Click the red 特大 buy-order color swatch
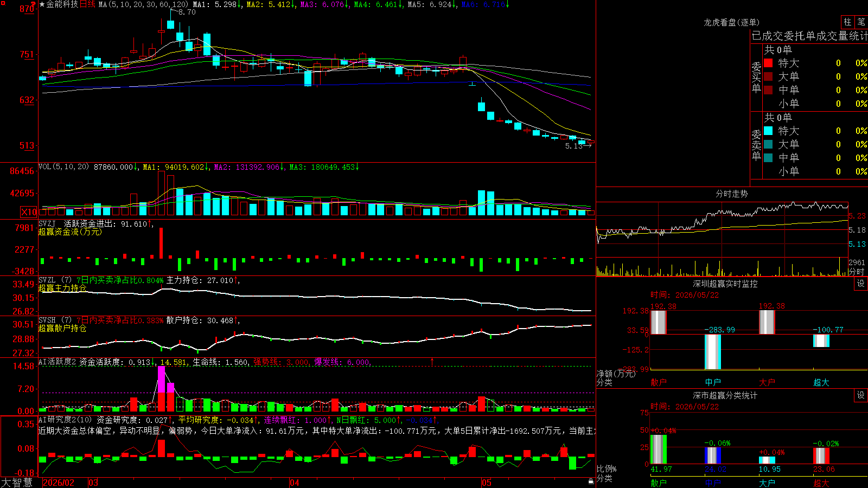Viewport: 868px width, 488px height. (x=768, y=63)
